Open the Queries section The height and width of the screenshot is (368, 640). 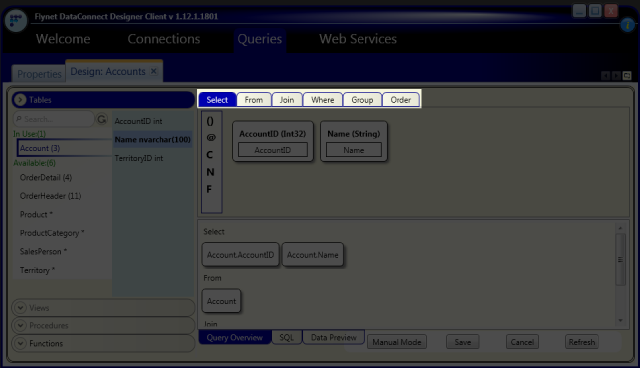point(260,39)
